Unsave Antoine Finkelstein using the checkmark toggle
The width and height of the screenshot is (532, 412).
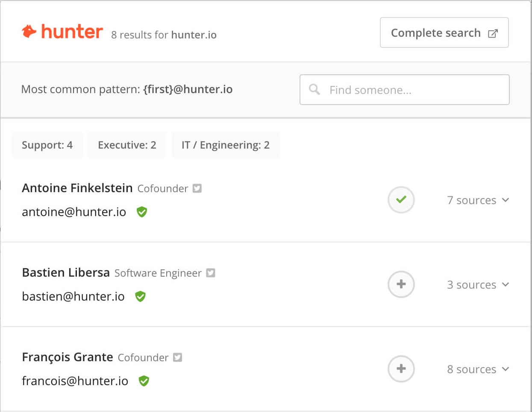(x=401, y=200)
